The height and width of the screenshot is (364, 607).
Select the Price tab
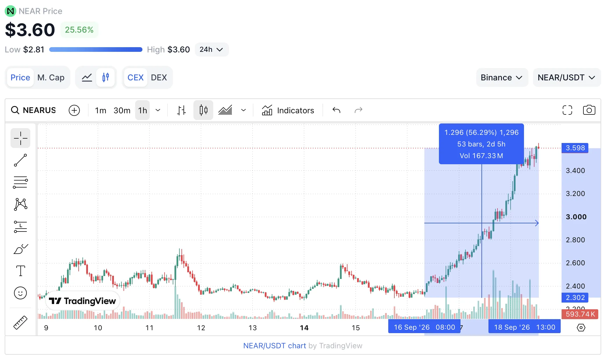pos(20,77)
